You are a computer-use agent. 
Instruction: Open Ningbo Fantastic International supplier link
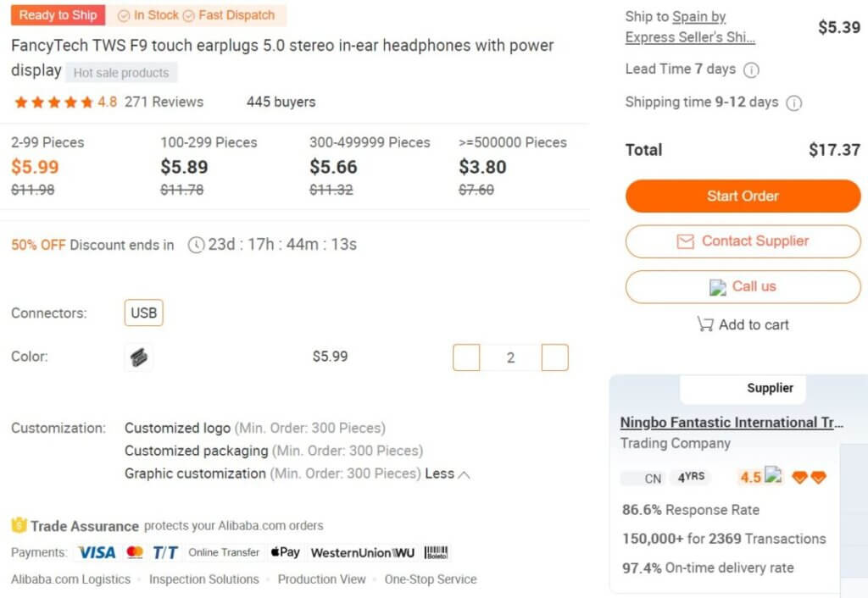(732, 423)
